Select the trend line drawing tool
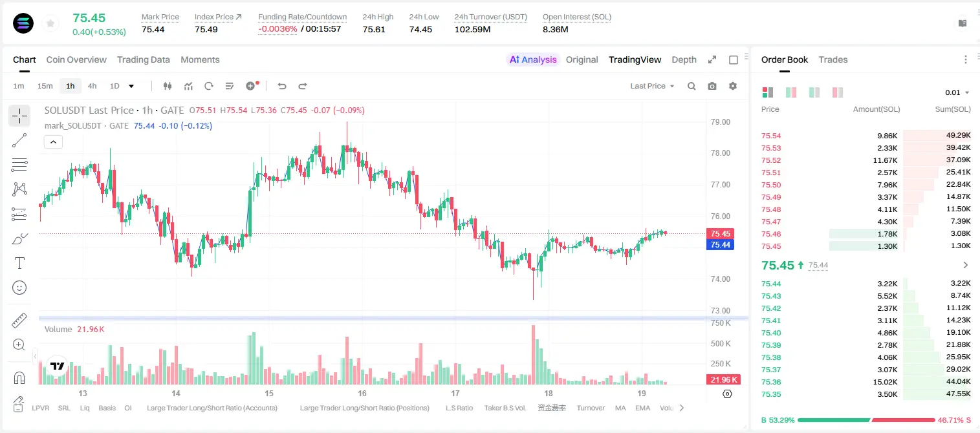 pyautogui.click(x=19, y=140)
